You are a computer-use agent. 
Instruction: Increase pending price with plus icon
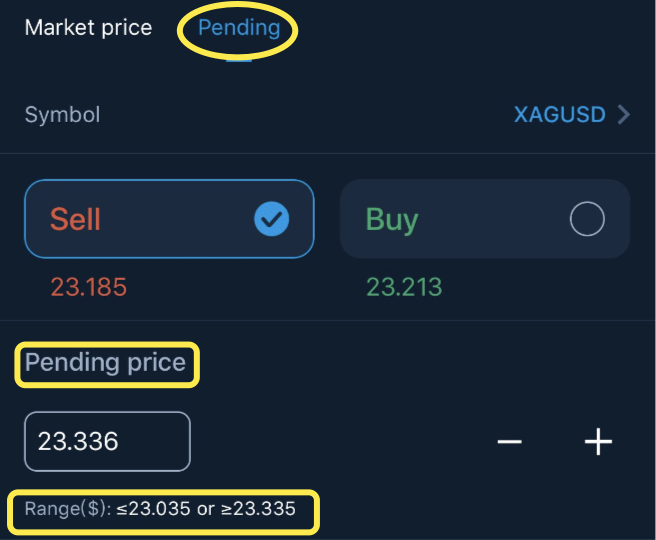(x=598, y=442)
